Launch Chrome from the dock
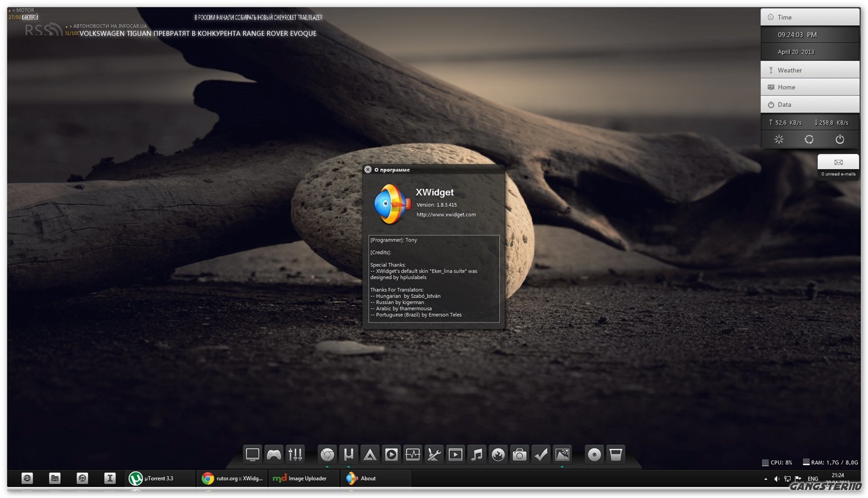Image resolution: width=868 pixels, height=498 pixels. click(x=327, y=454)
